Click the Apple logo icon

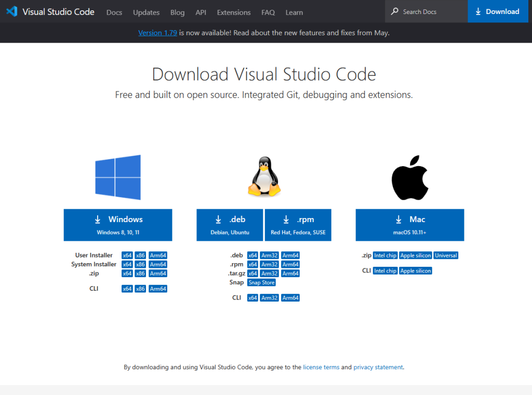point(409,177)
